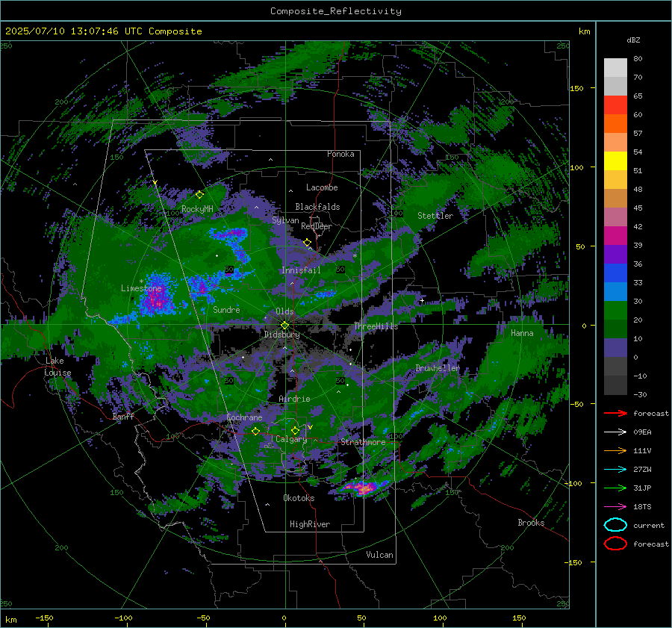The image size is (672, 628).
Task: Click the yellow diamond marker above Calgary
Action: pos(295,430)
